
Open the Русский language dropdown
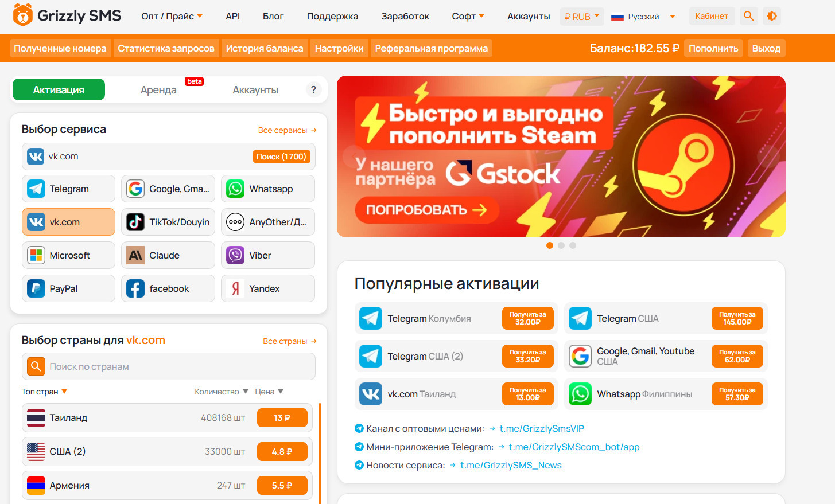click(643, 17)
